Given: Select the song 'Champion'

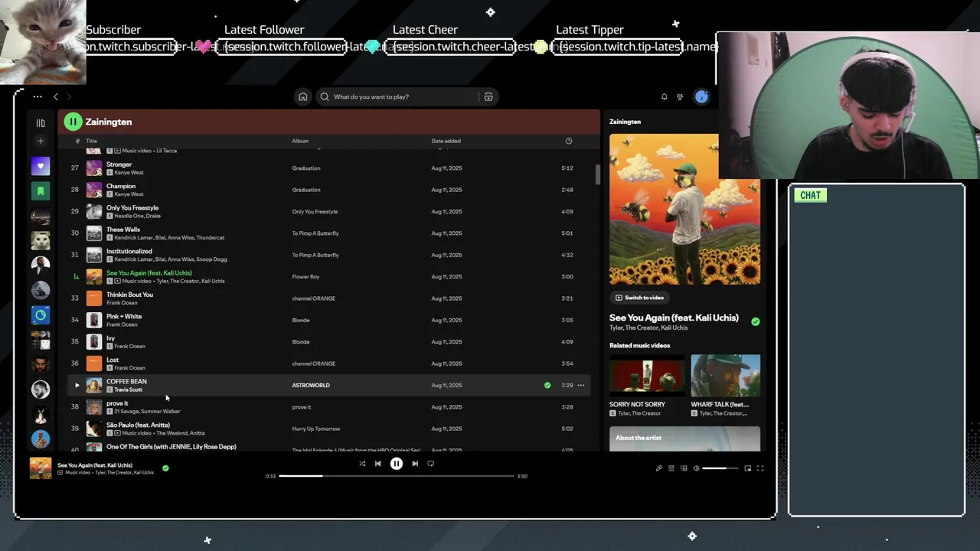Looking at the screenshot, I should pos(121,186).
